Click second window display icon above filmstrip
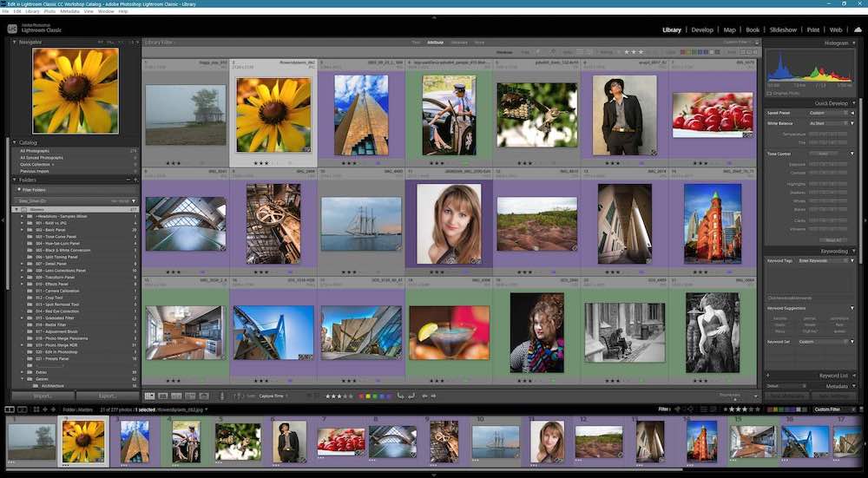 tap(22, 409)
